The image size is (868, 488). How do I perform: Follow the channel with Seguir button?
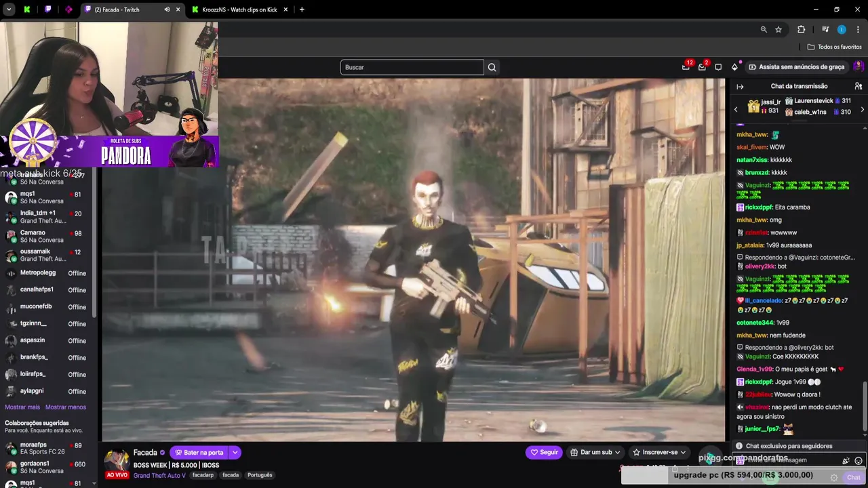[x=544, y=452]
